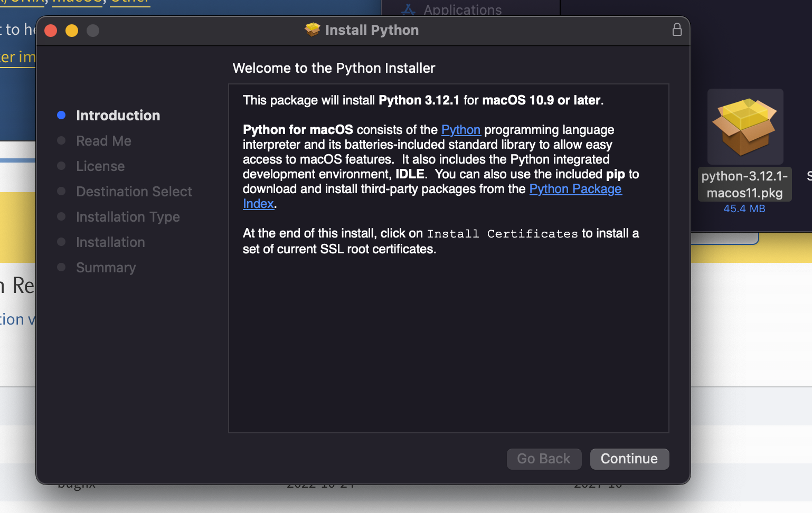Click the Install Python window title

(372, 30)
